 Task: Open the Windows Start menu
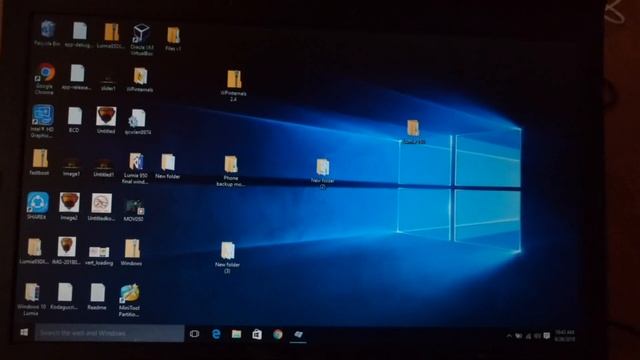[24, 333]
